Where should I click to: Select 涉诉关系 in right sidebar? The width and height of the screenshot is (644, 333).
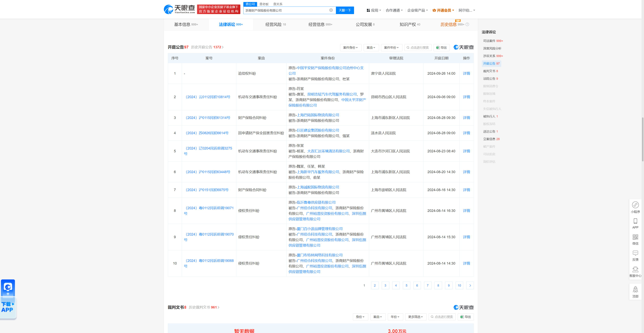tap(493, 56)
